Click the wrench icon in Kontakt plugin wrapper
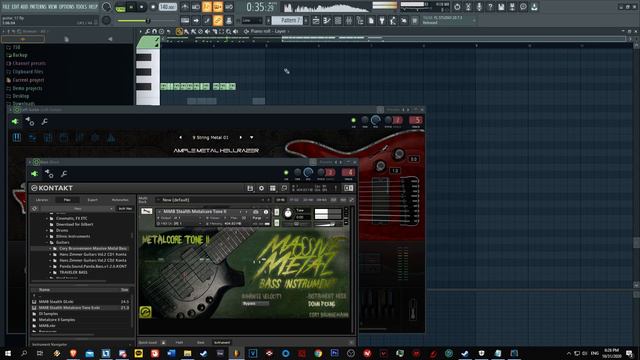The height and width of the screenshot is (360, 640). coord(64,174)
